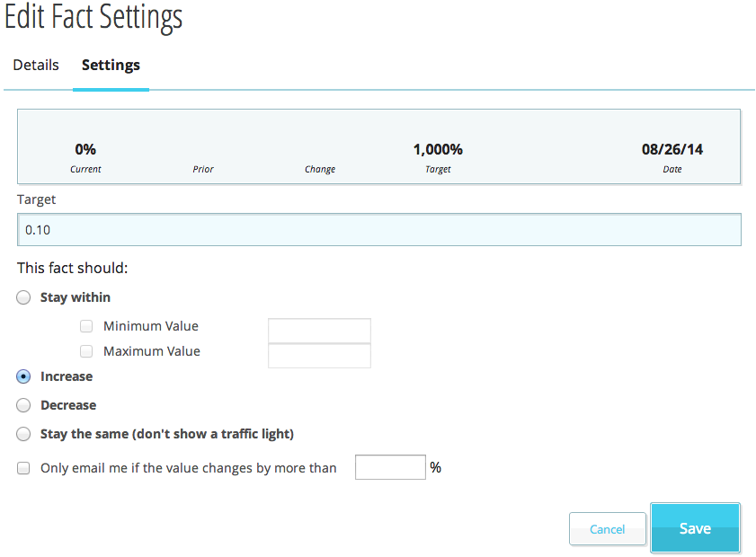756x557 pixels.
Task: Switch to the Details tab
Action: (36, 66)
